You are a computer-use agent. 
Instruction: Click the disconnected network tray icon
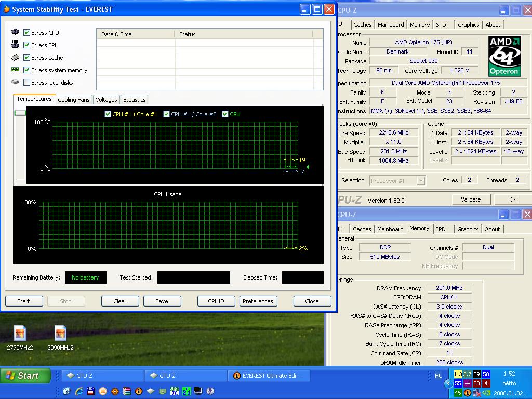[477, 393]
